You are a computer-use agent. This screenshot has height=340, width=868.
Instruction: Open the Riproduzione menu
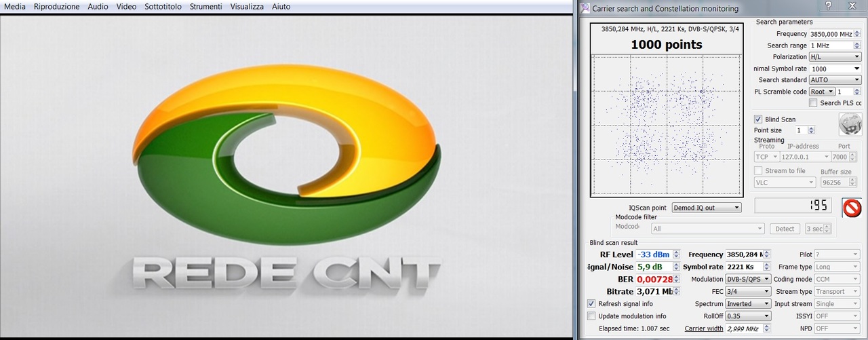(56, 7)
